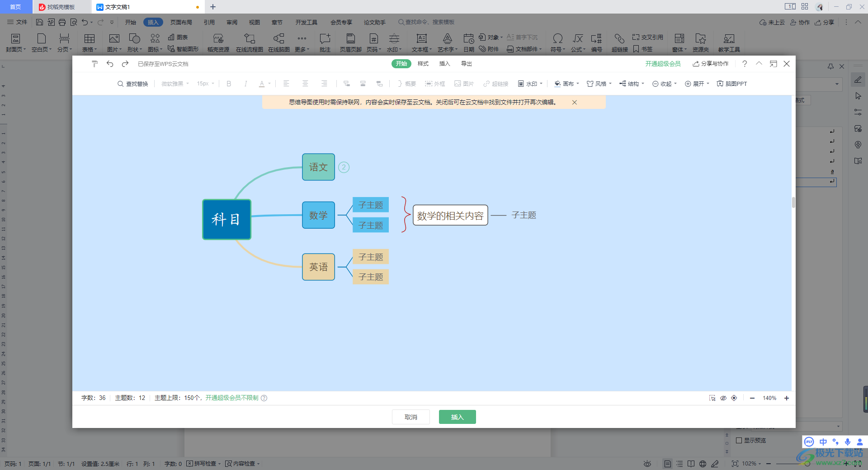Open the 表格 table dropdown in ribbon
The height and width of the screenshot is (470, 868).
(x=90, y=42)
